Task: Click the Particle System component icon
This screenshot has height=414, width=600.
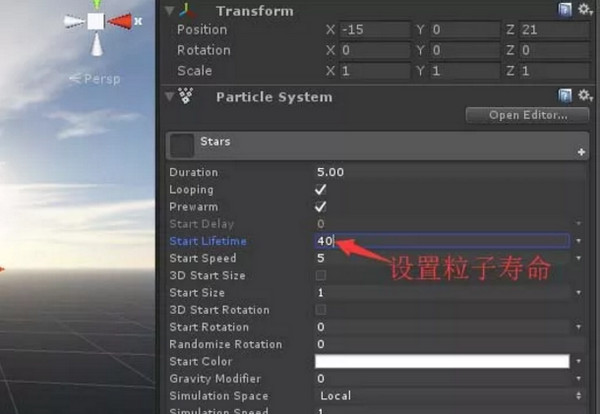Action: (x=186, y=96)
